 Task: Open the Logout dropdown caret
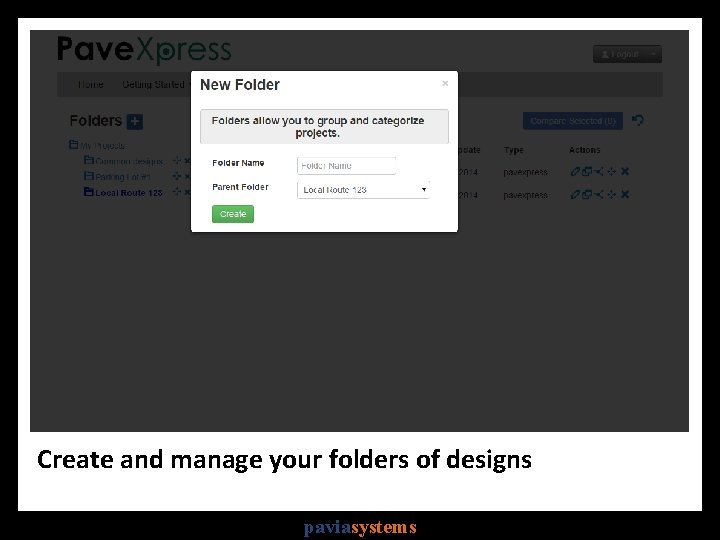point(653,54)
